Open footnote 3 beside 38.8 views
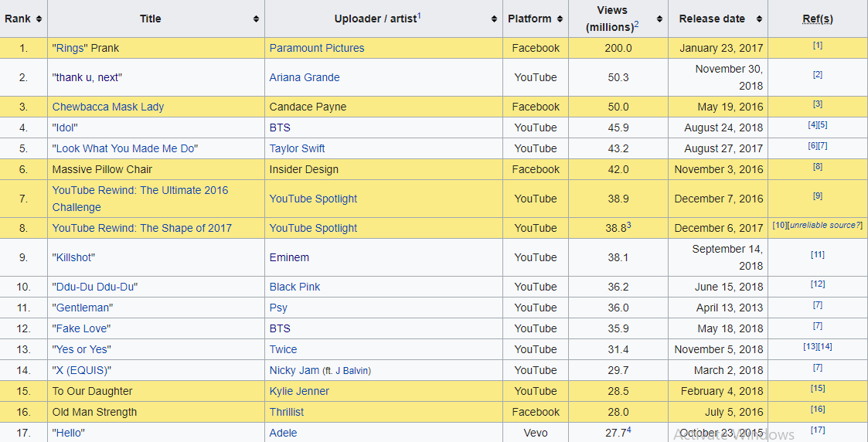 tap(629, 225)
